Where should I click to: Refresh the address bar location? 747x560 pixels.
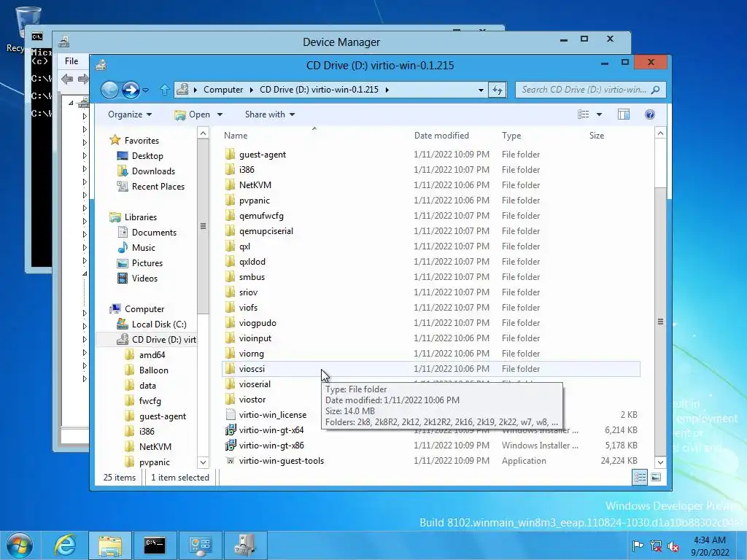(498, 90)
